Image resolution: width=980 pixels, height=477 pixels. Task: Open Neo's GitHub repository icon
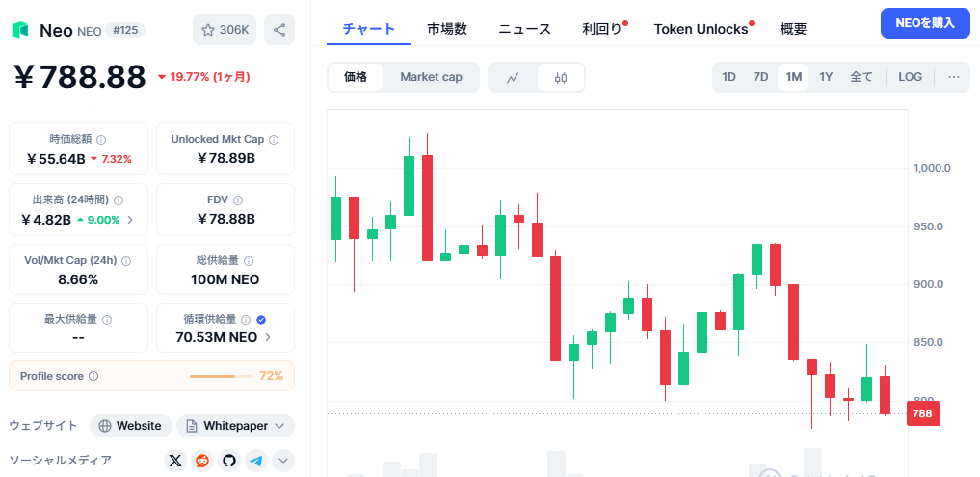pos(228,461)
